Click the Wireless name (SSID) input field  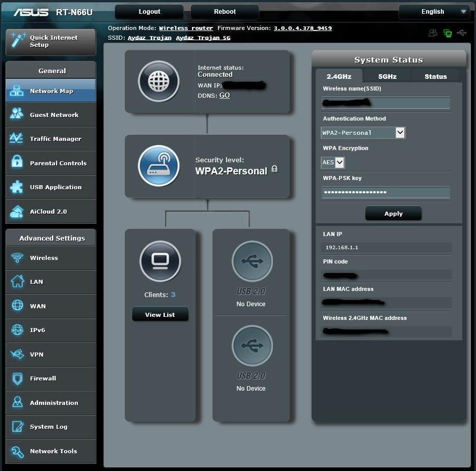tap(386, 103)
